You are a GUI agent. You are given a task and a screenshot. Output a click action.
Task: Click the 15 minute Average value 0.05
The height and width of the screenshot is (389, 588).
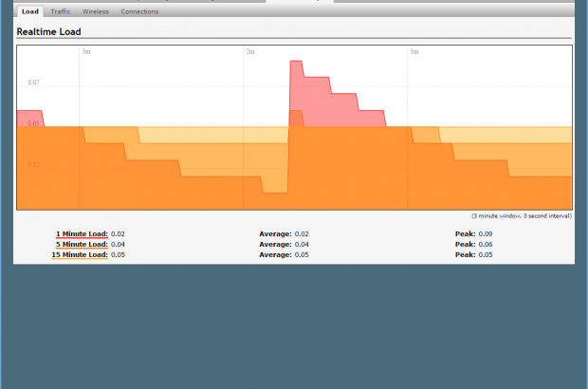302,255
